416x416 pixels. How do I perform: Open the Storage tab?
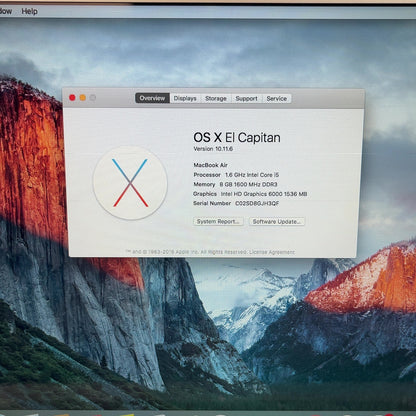pos(216,98)
